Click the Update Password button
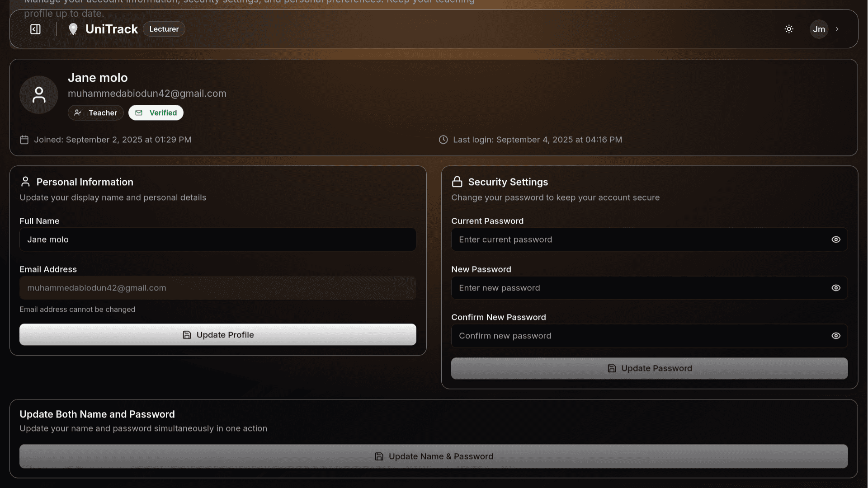868x488 pixels. coord(649,368)
